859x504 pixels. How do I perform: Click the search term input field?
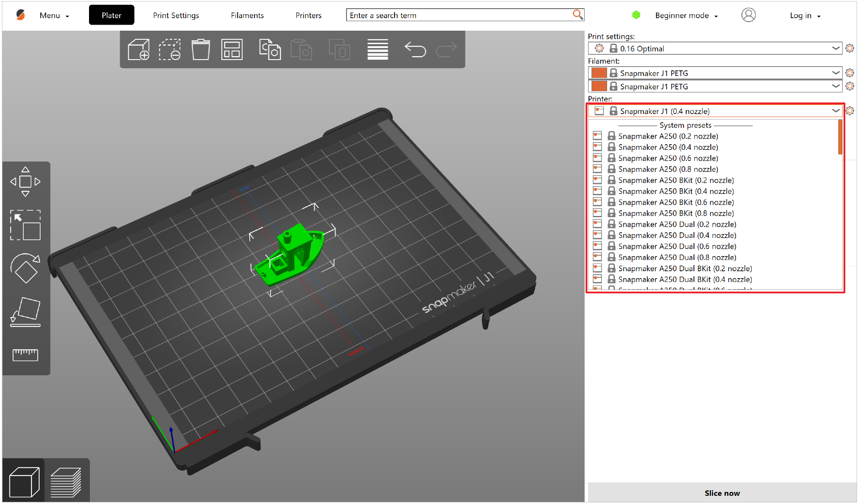point(460,15)
